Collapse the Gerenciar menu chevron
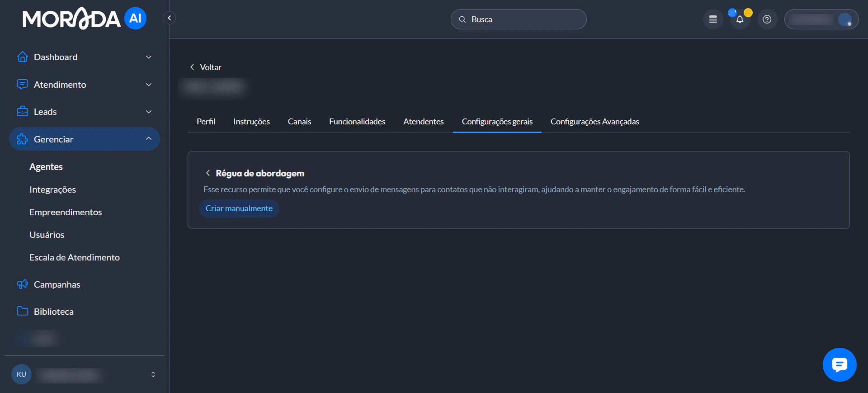This screenshot has height=393, width=868. pos(149,139)
